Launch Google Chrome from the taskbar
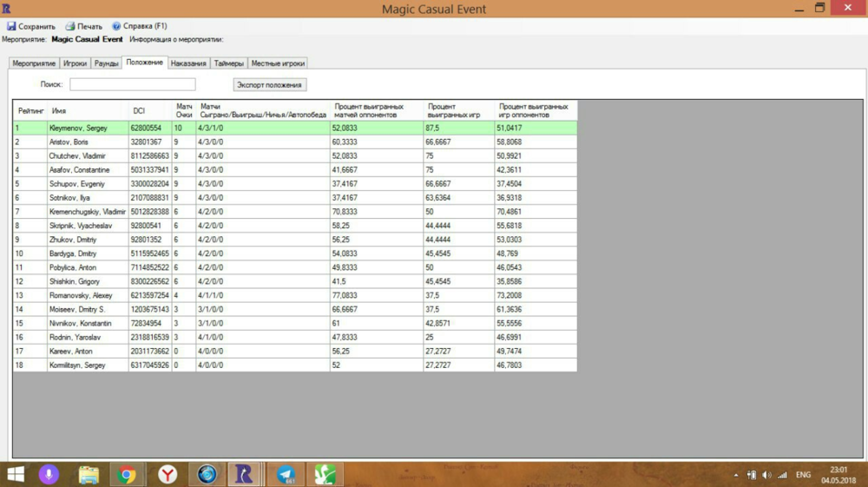868x487 pixels. 128,474
